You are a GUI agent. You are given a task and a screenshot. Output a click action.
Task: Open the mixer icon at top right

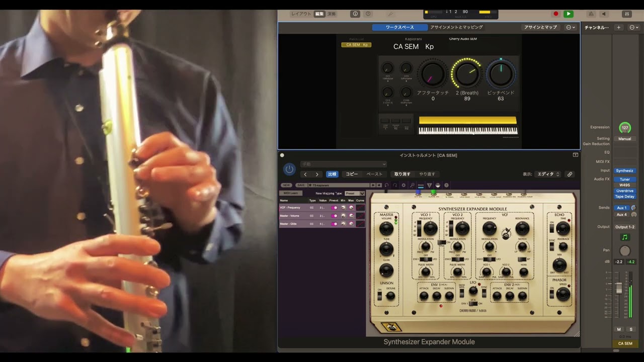point(627,14)
